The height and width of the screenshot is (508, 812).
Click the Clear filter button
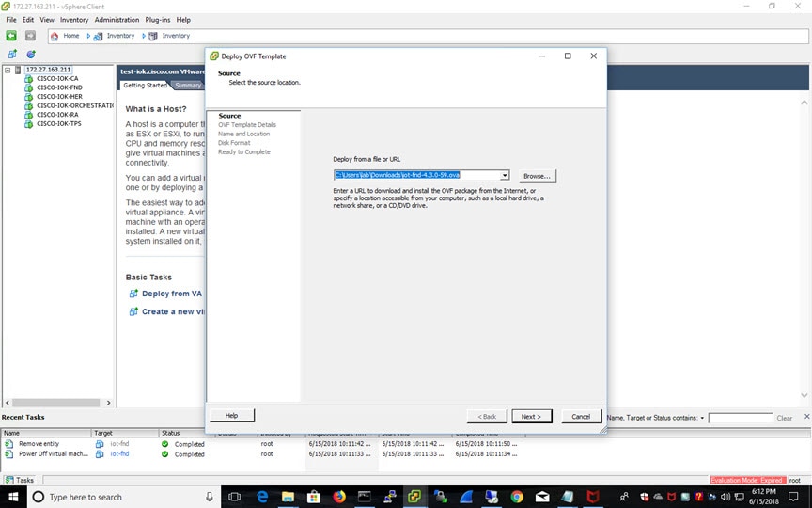click(x=784, y=418)
